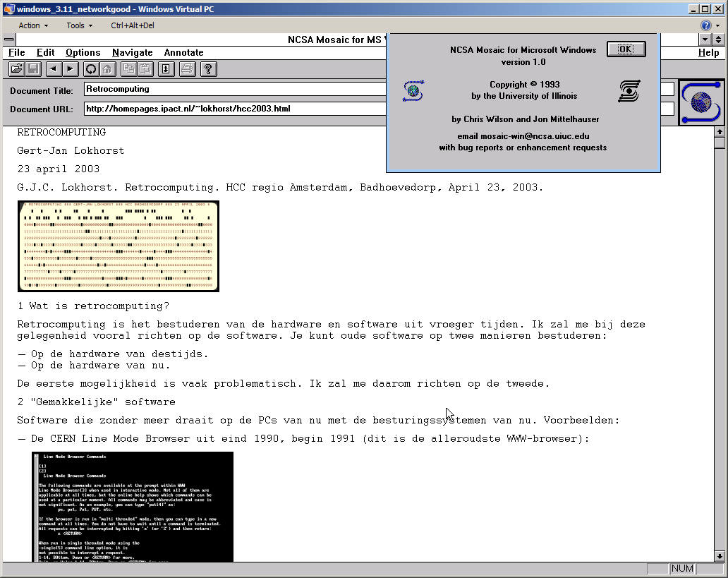The width and height of the screenshot is (728, 578).
Task: Click the line starting "De eerste mogelijkheid"
Action: (283, 384)
